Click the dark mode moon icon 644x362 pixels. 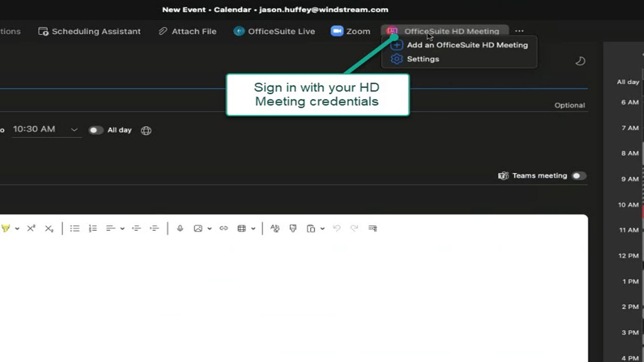coord(580,61)
